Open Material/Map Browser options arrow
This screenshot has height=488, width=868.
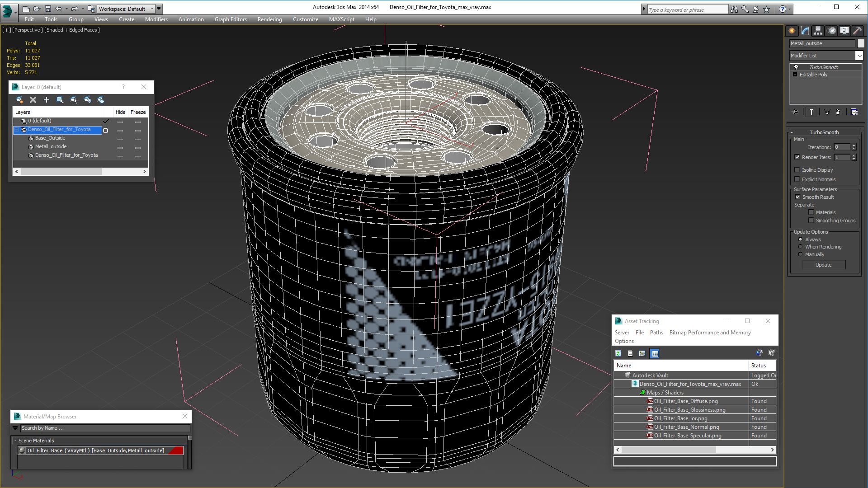(x=15, y=428)
